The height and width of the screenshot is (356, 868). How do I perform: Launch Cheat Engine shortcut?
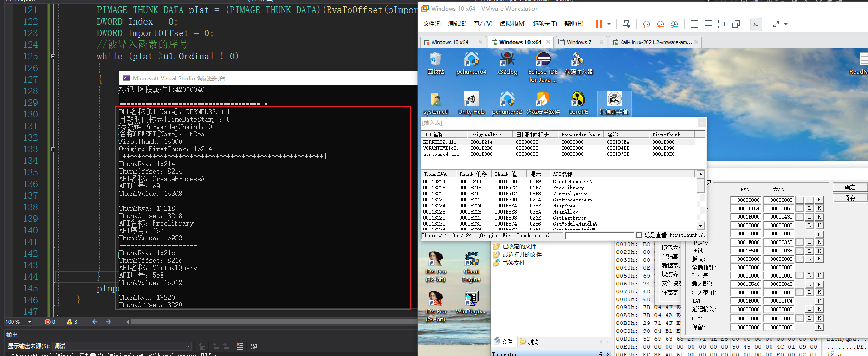pyautogui.click(x=471, y=267)
